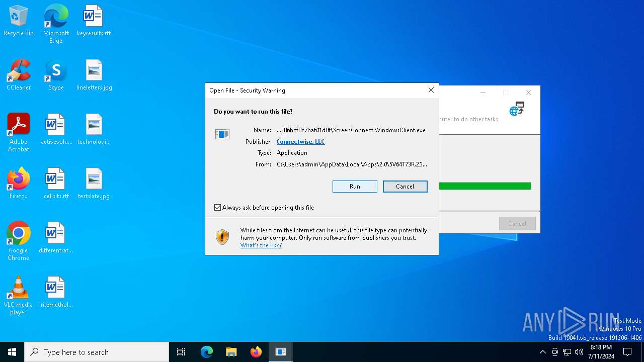
Task: Select lineletters.jpg on desktop
Action: point(94,75)
